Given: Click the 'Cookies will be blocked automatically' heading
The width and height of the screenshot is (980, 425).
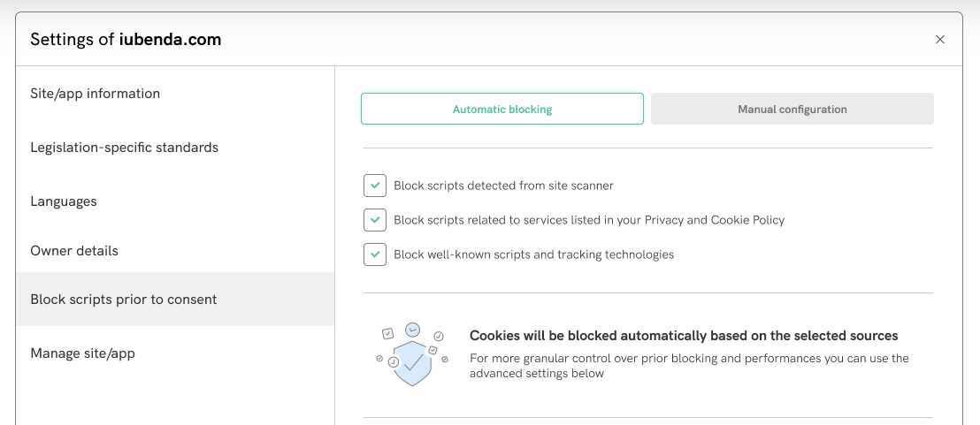Looking at the screenshot, I should [684, 336].
